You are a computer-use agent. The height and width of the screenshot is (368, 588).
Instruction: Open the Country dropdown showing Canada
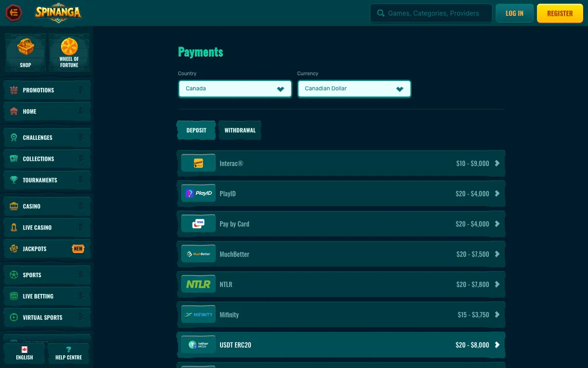(235, 89)
